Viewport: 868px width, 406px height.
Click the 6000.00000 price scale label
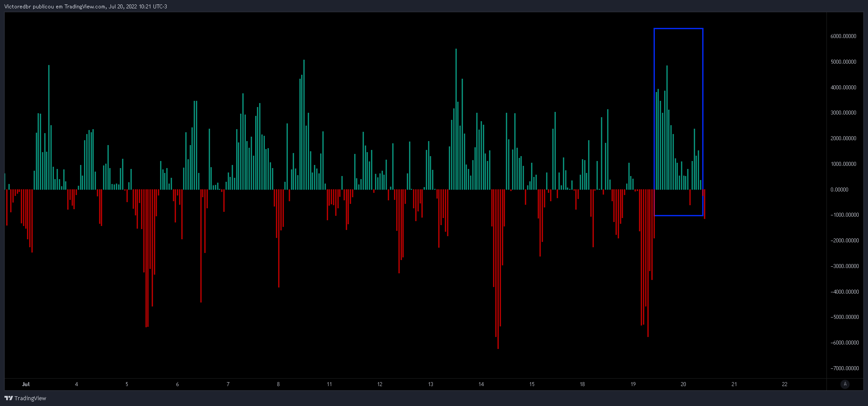[843, 36]
